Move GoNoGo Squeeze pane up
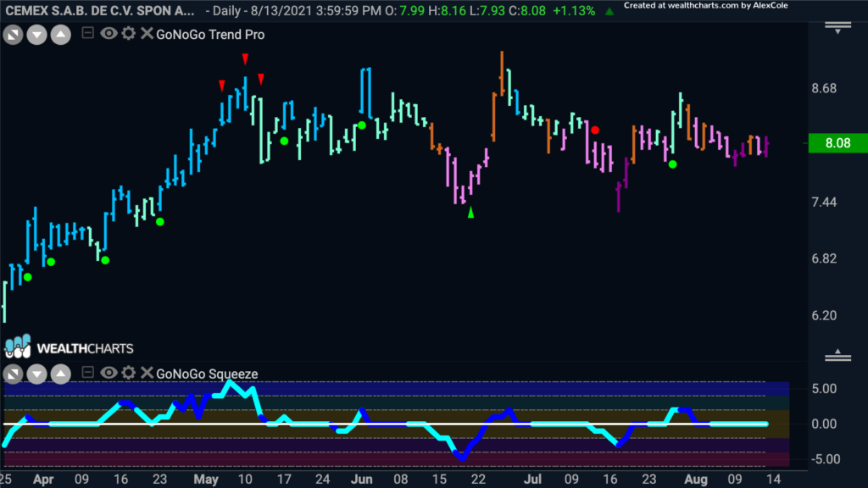 point(60,374)
